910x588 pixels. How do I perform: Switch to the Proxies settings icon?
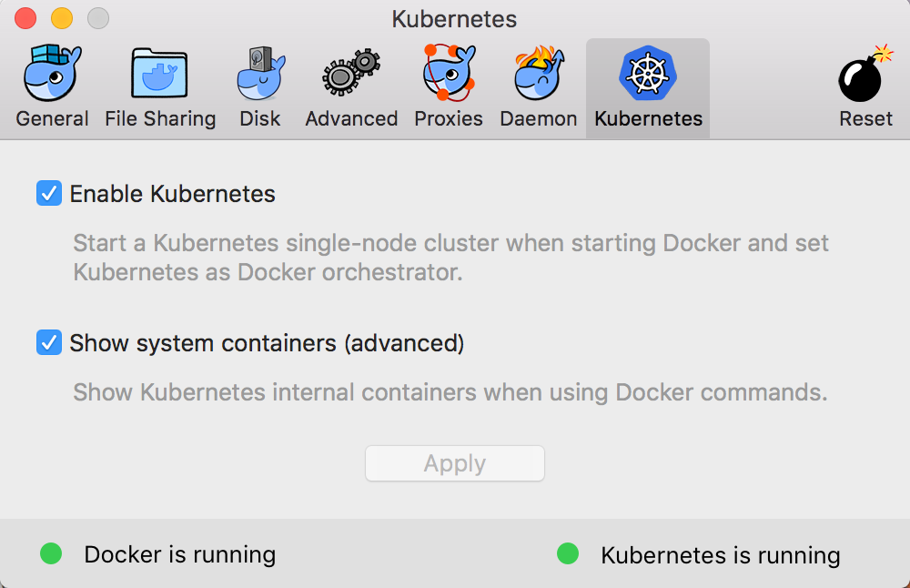pyautogui.click(x=449, y=74)
